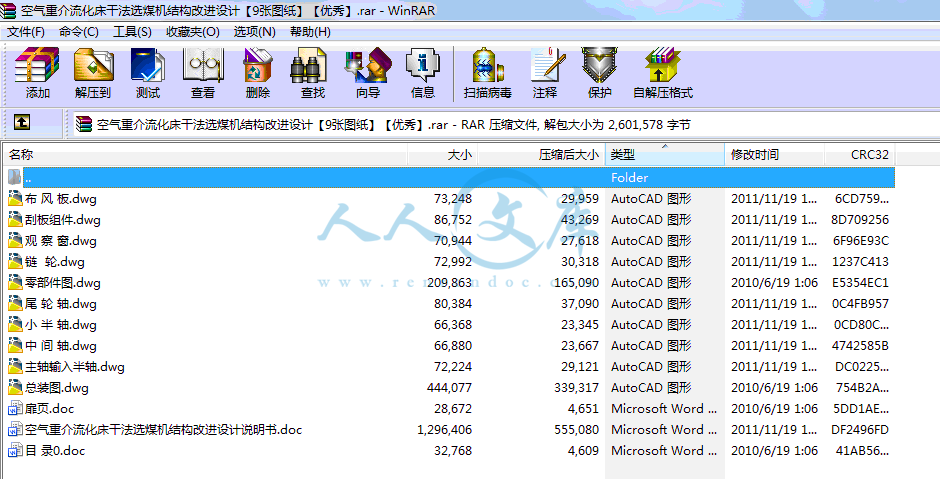Click the 添加 (Add) toolbar icon
The height and width of the screenshot is (479, 940).
click(37, 65)
